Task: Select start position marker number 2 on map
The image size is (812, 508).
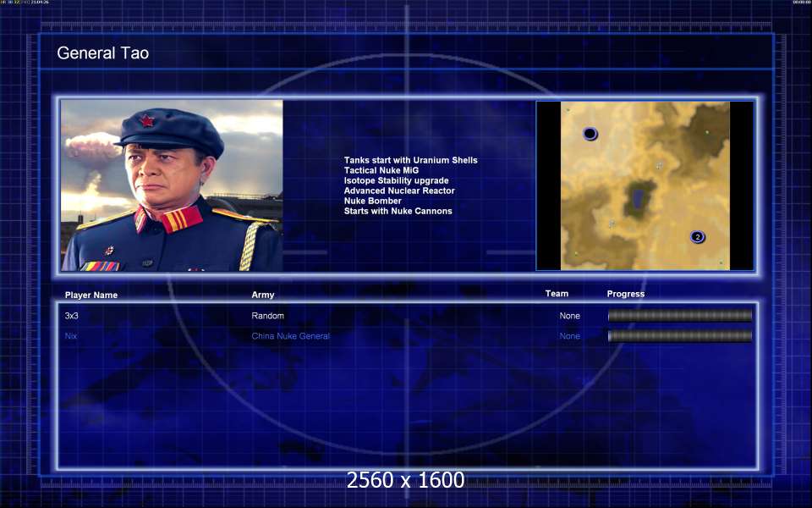Action: 698,237
